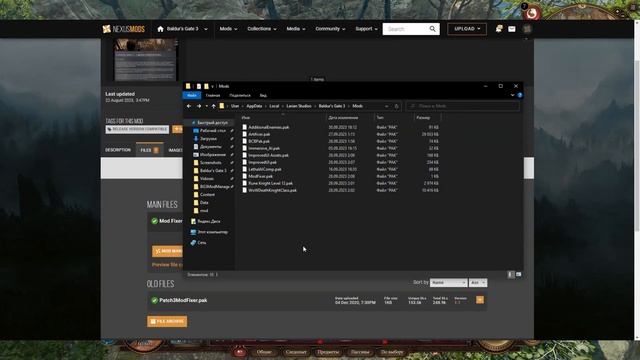Click the Network icon in sidebar
Viewport: 640px width, 360px height.
(x=193, y=242)
